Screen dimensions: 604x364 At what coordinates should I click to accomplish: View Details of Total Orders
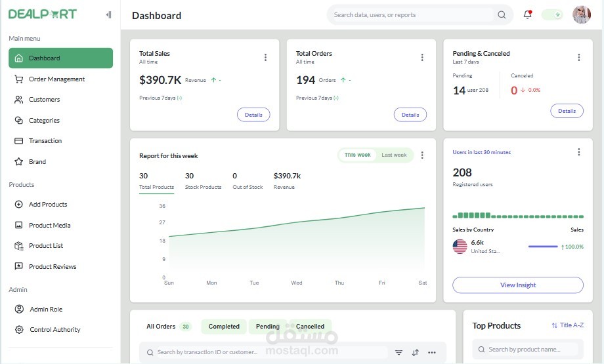click(x=410, y=115)
